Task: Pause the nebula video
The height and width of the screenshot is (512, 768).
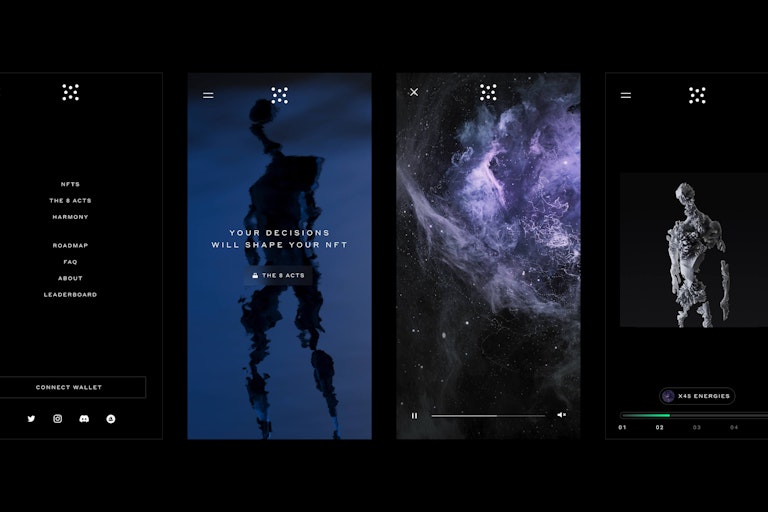Action: [x=414, y=415]
